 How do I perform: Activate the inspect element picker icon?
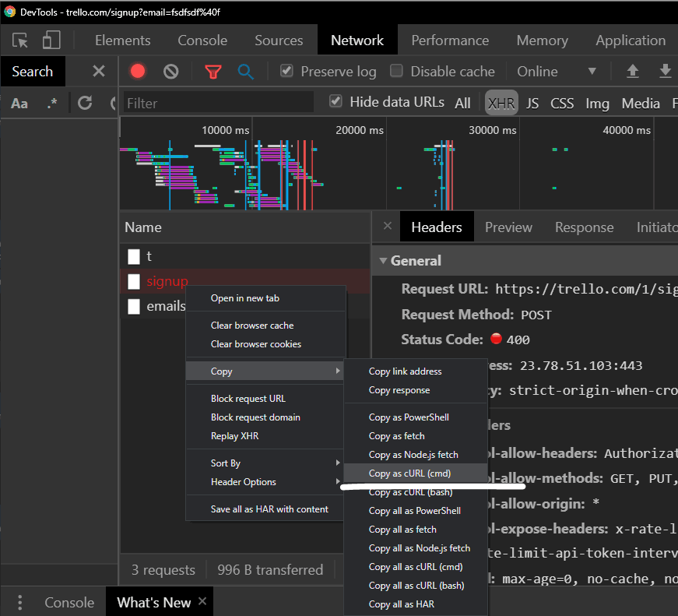tap(20, 40)
